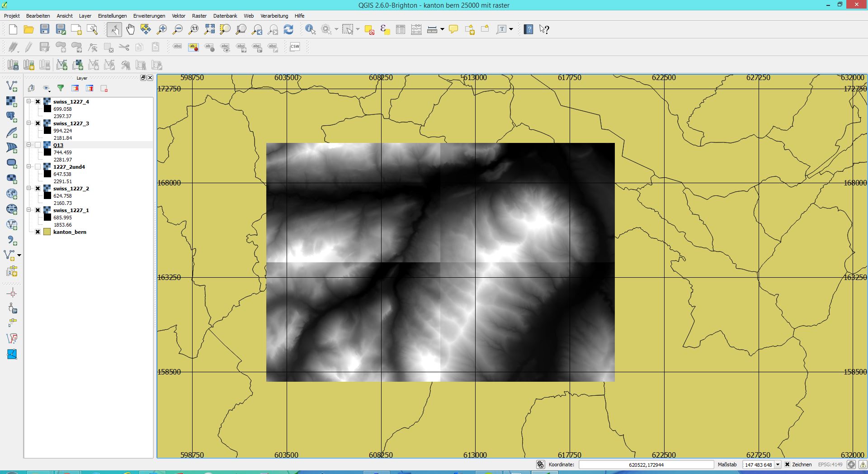Select the Identify Features tool

(x=310, y=29)
